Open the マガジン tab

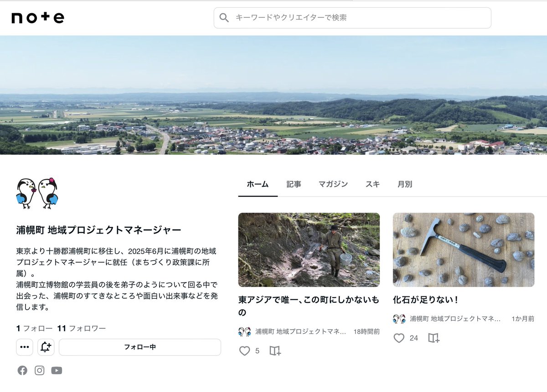tap(333, 184)
